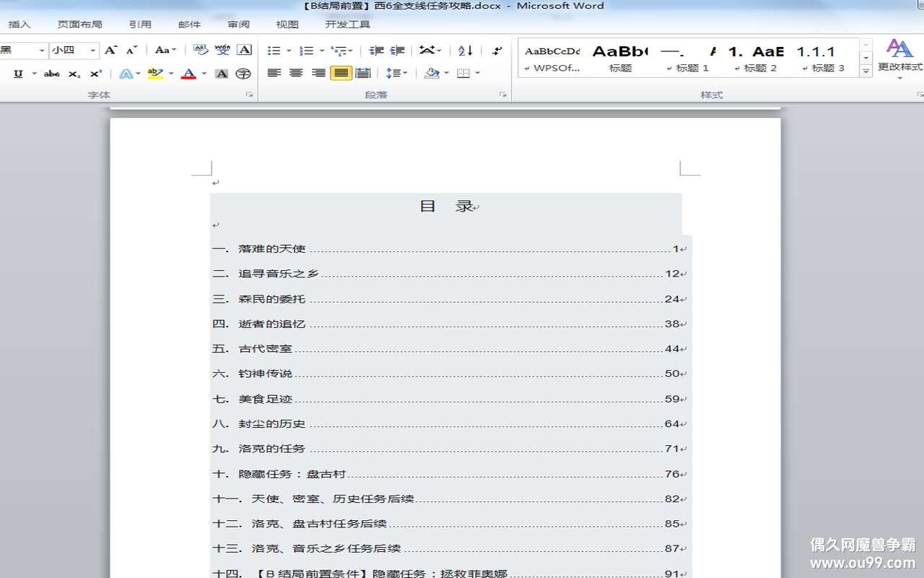Click the sort A-Z icon
The height and width of the screenshot is (578, 924).
(x=466, y=51)
